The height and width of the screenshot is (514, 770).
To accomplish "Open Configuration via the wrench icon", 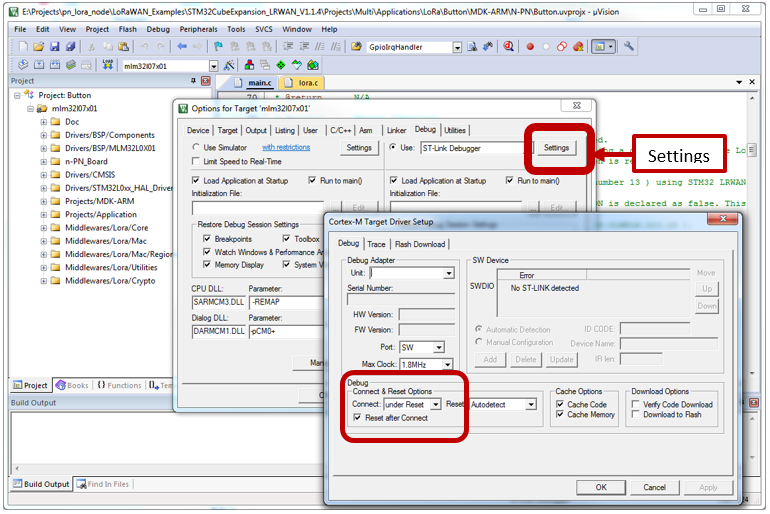I will [629, 47].
